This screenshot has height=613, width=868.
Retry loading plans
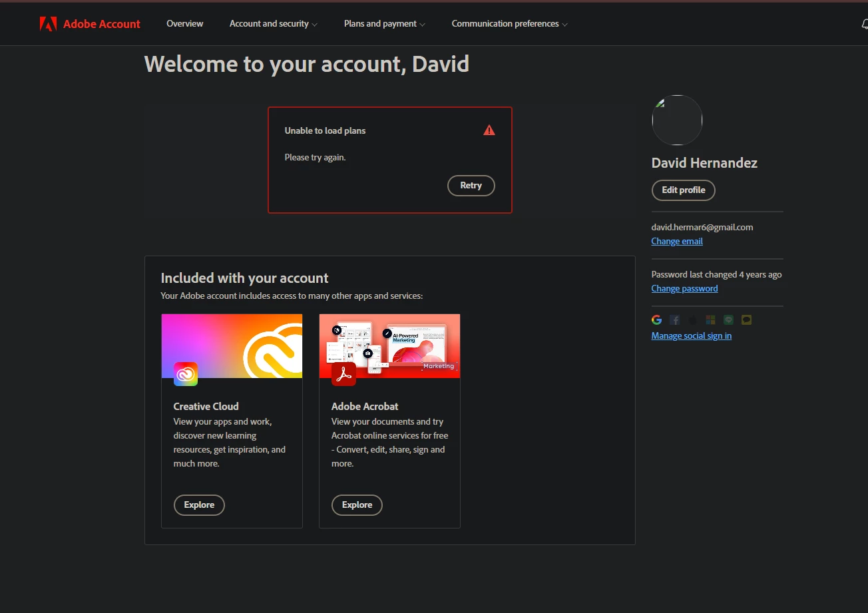click(471, 186)
